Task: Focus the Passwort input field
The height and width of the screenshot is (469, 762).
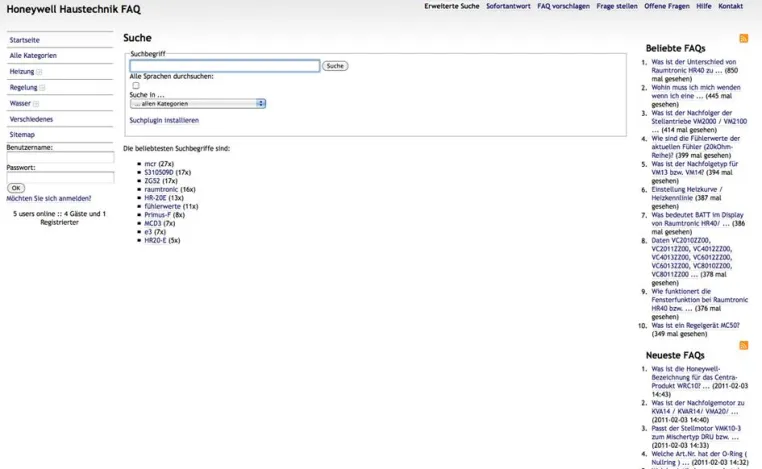Action: pos(60,177)
